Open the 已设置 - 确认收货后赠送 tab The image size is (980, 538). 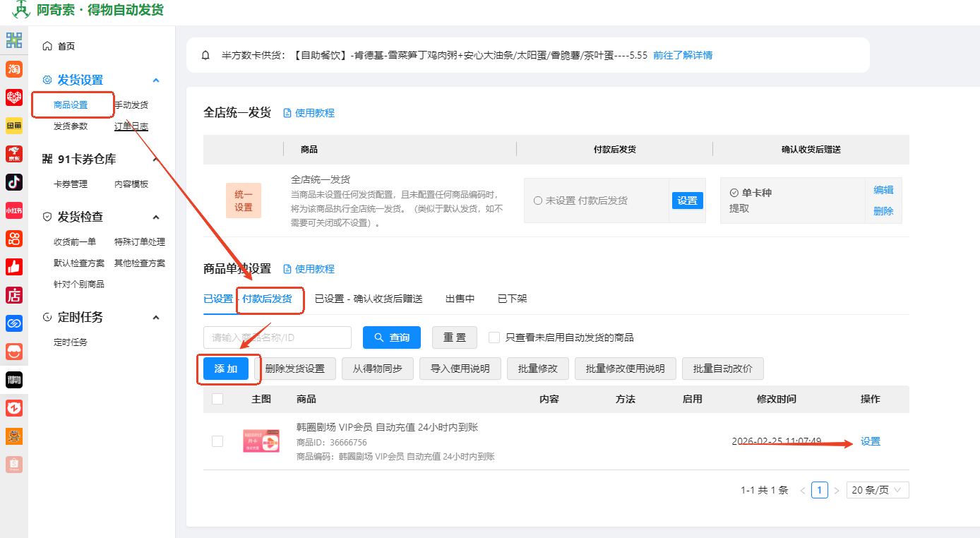tap(369, 299)
